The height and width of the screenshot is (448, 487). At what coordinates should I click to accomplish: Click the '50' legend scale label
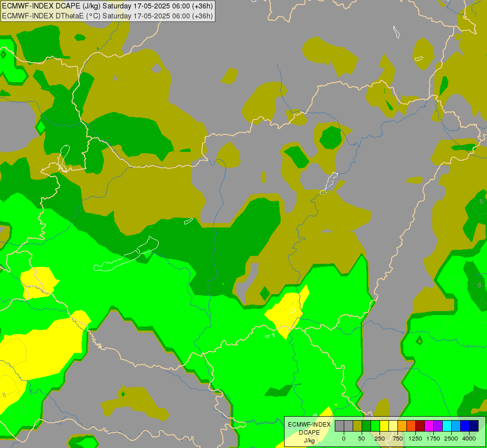pos(362,439)
